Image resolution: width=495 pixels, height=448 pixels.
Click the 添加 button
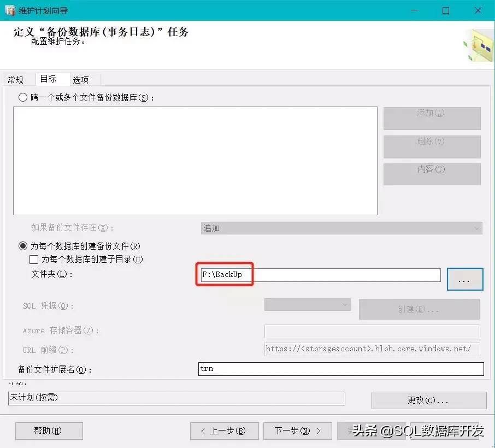(432, 118)
